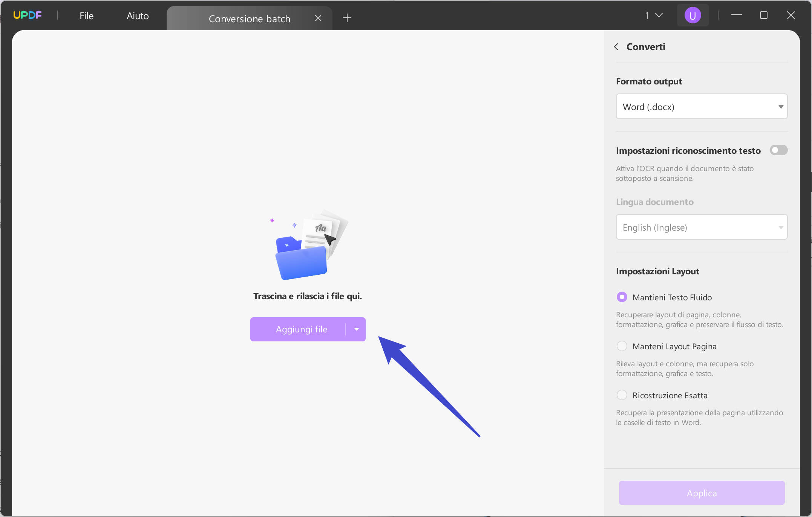812x517 pixels.
Task: Open Formato output Word dropdown
Action: (x=702, y=107)
